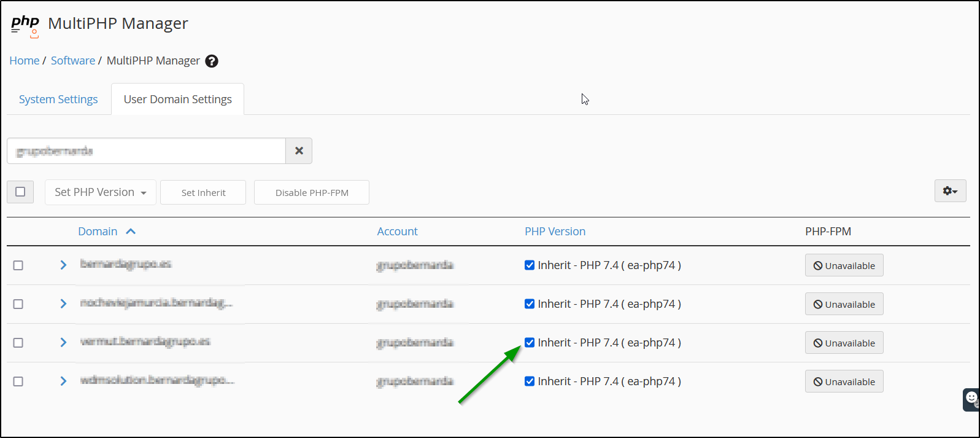Uncheck Inherit for the third domain row
The image size is (980, 438).
point(530,343)
